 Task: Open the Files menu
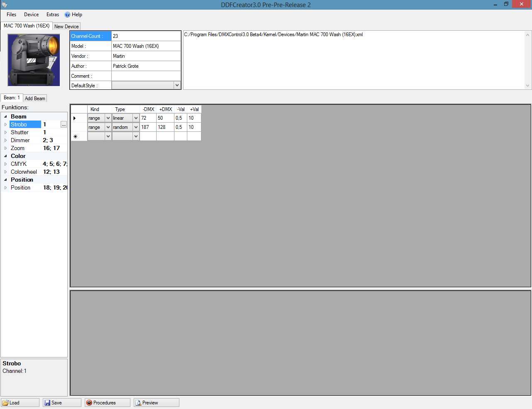click(x=12, y=15)
